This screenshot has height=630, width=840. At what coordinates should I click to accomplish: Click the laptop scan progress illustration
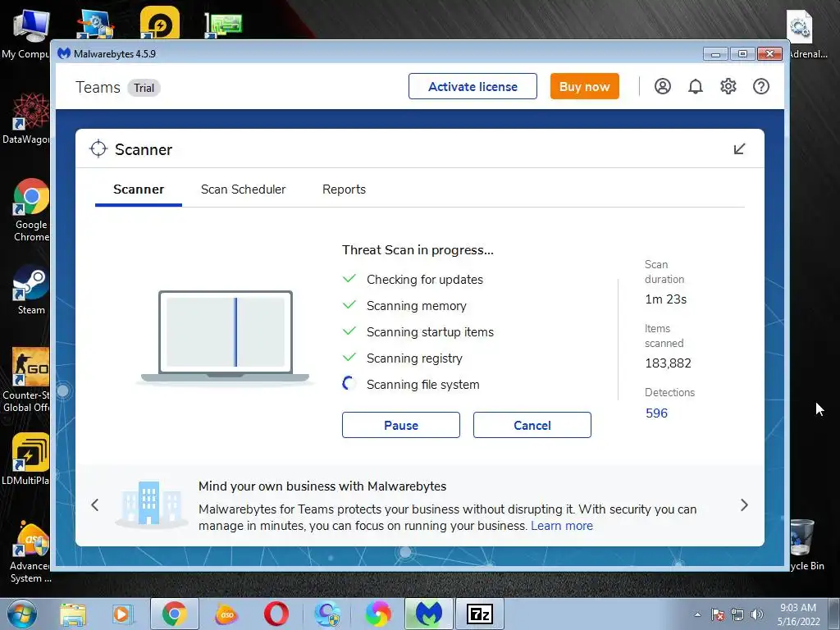click(225, 337)
